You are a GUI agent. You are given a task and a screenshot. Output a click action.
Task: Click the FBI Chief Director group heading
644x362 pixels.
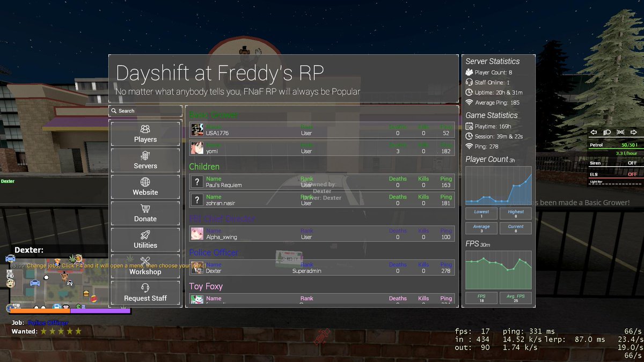click(x=222, y=219)
